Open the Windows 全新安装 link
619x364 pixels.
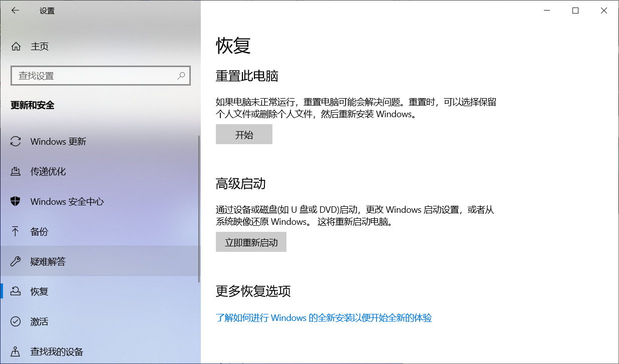pos(325,318)
